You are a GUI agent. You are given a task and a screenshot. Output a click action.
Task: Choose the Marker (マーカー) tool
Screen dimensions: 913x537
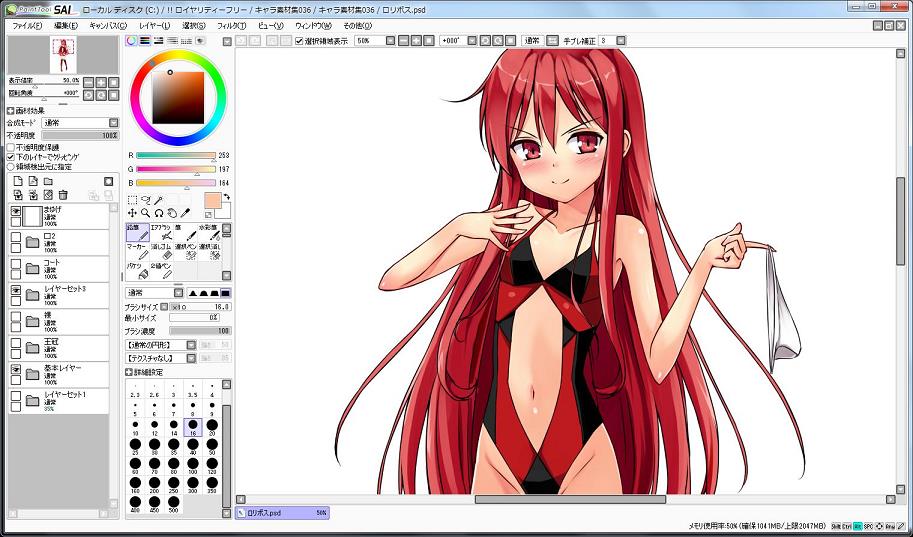137,251
